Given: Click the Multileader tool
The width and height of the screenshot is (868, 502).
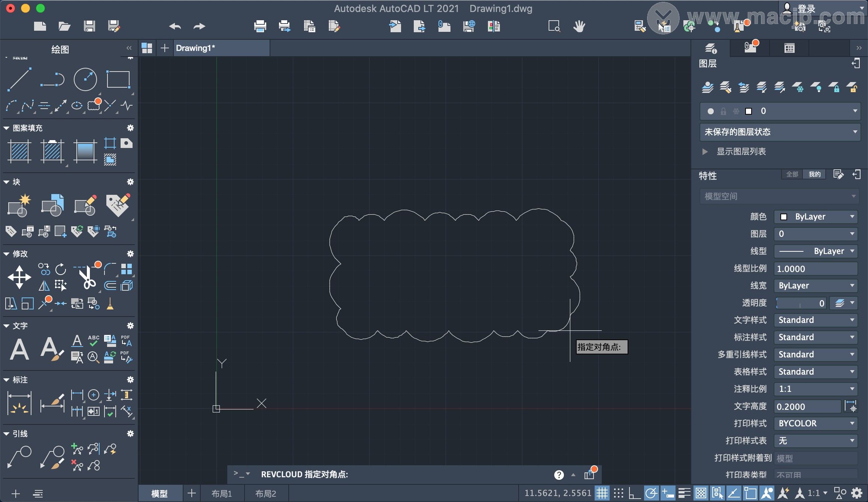Looking at the screenshot, I should (x=19, y=457).
